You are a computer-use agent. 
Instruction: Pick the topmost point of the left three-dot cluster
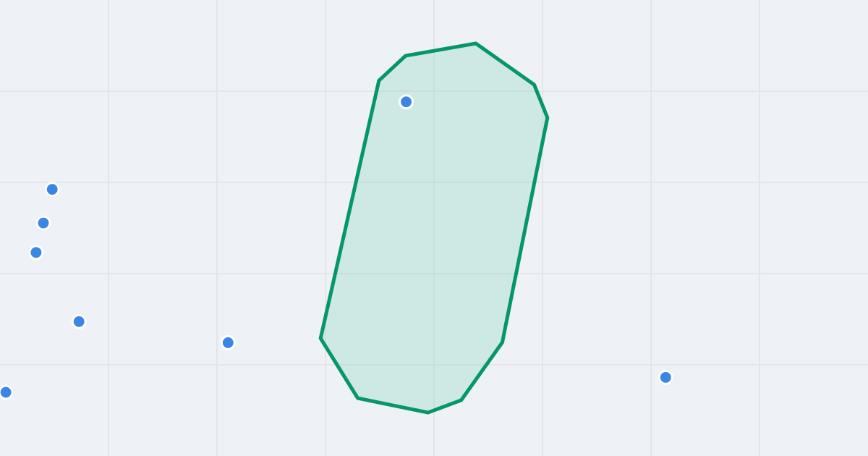click(x=52, y=190)
